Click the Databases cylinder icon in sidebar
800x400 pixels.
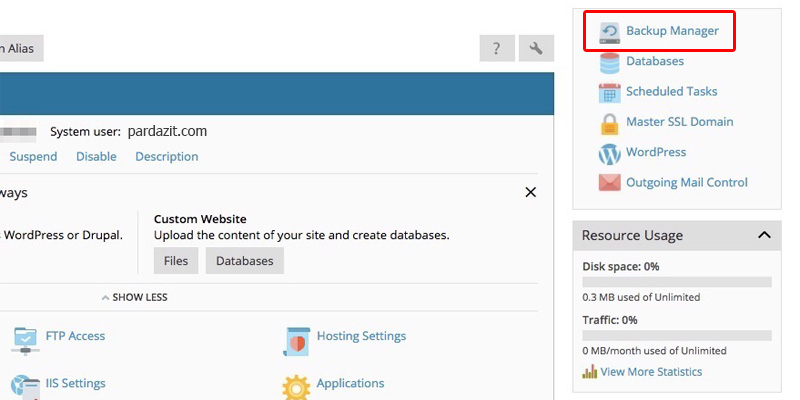coord(609,62)
